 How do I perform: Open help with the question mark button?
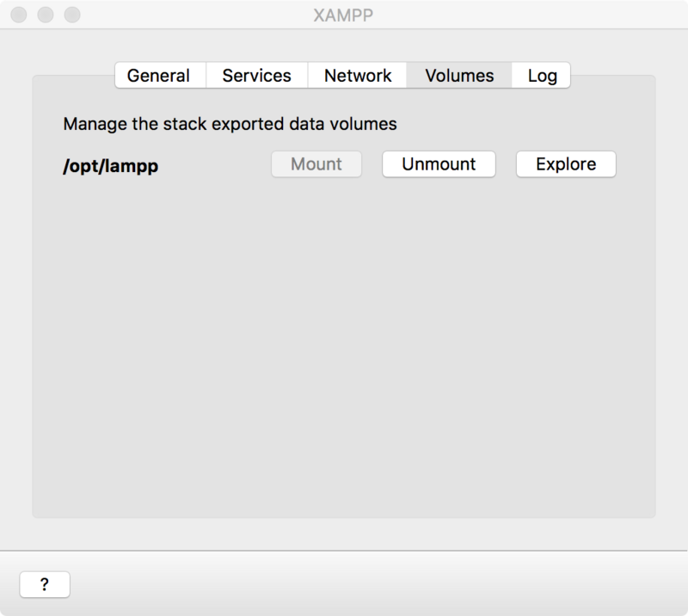click(x=45, y=584)
